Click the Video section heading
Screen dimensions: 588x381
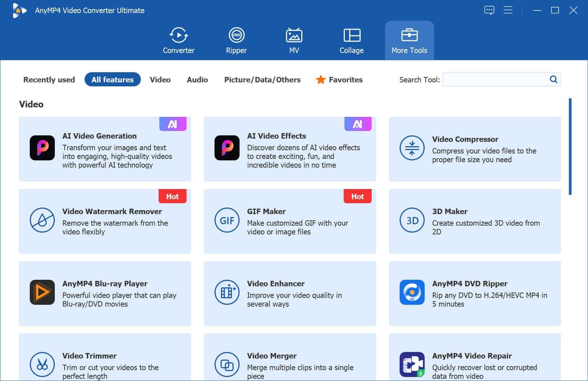[x=31, y=104]
